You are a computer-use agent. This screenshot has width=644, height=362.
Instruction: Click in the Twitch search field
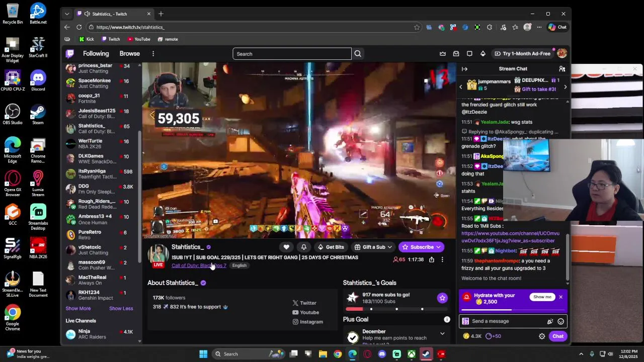(292, 54)
